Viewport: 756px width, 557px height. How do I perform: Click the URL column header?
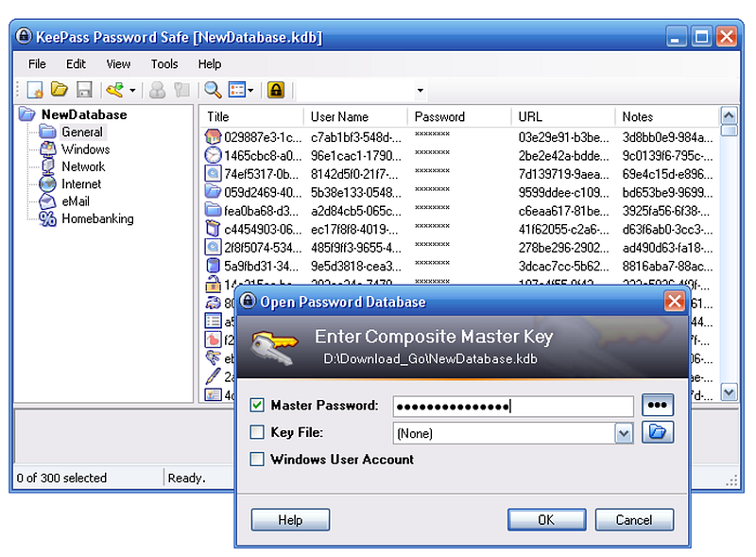tap(563, 117)
